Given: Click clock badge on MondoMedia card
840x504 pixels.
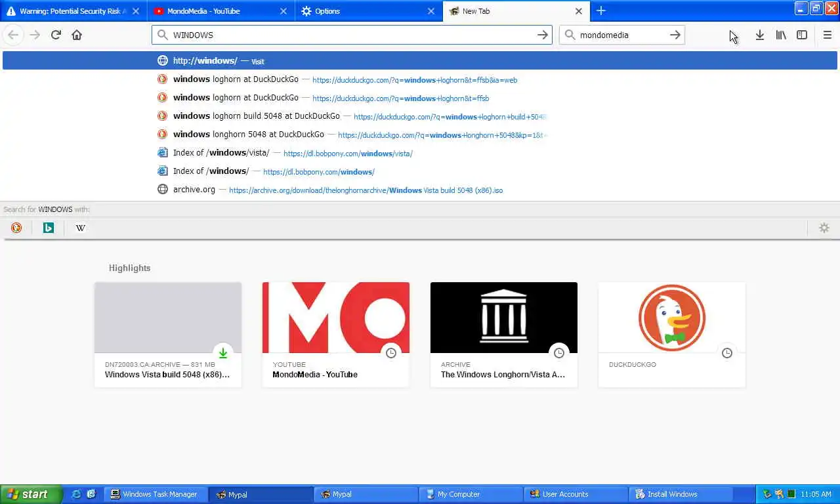Looking at the screenshot, I should pos(391,353).
